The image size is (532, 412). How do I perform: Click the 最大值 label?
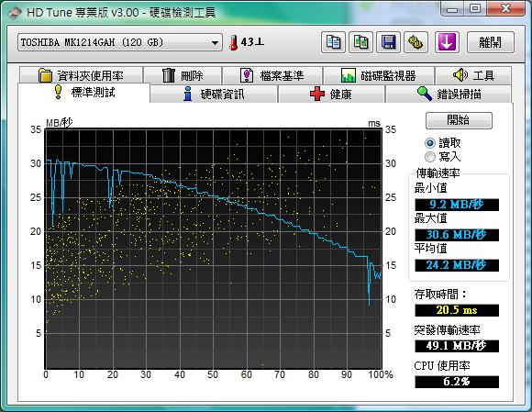[x=430, y=218]
